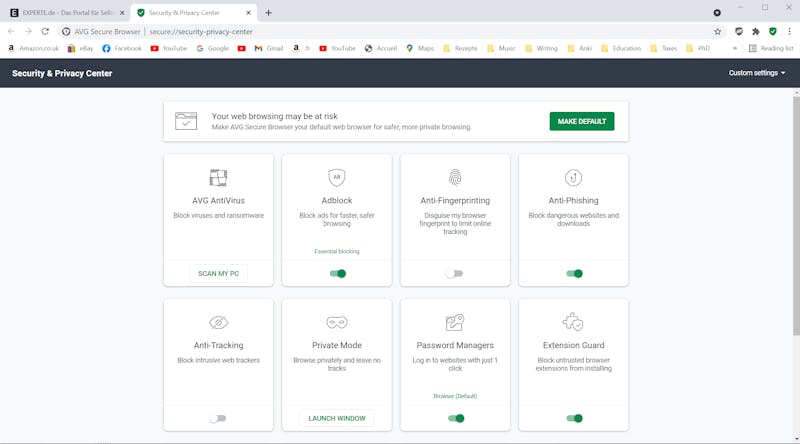
Task: Reload the current page
Action: tap(45, 32)
